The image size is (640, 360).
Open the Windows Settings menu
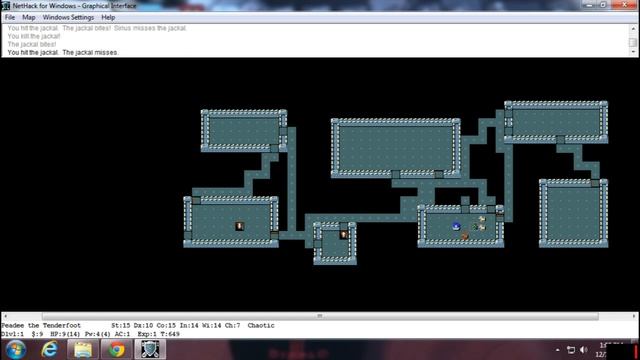tap(68, 18)
